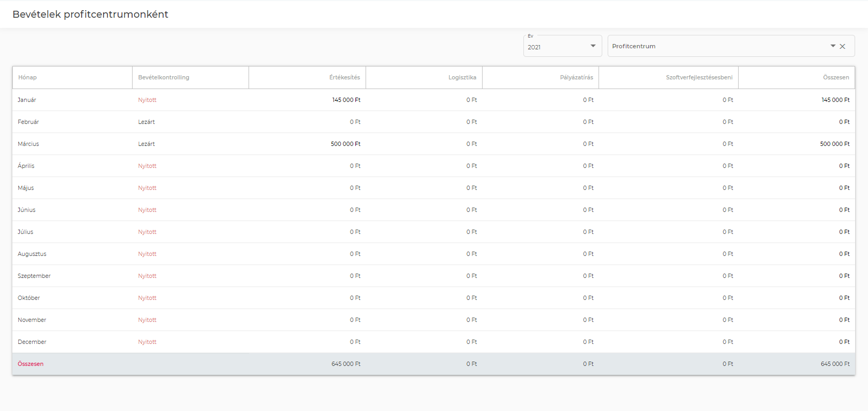Open the year 2021 dropdown

point(562,46)
